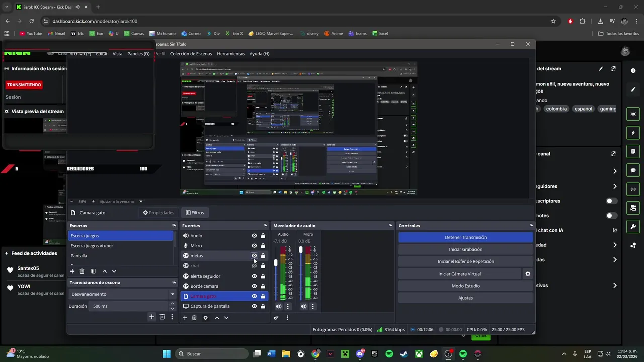Move selected source up in the list
Viewport: 644px width, 362px height.
(217, 318)
